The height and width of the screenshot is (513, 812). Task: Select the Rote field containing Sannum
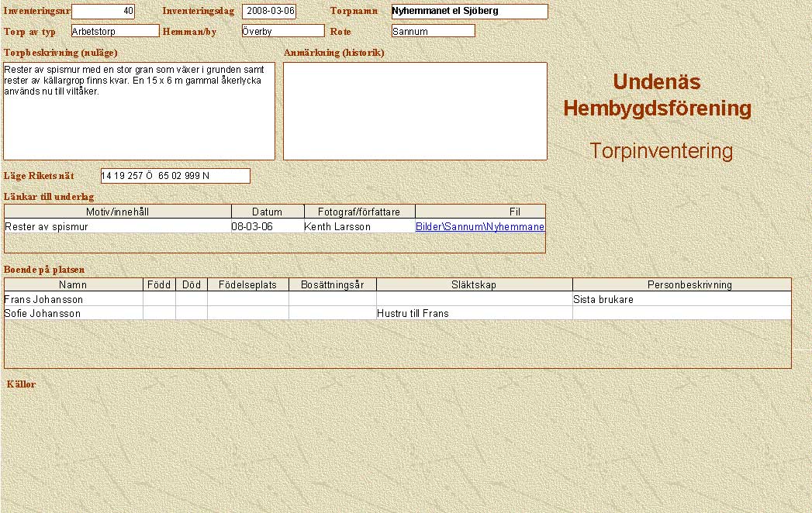(433, 31)
